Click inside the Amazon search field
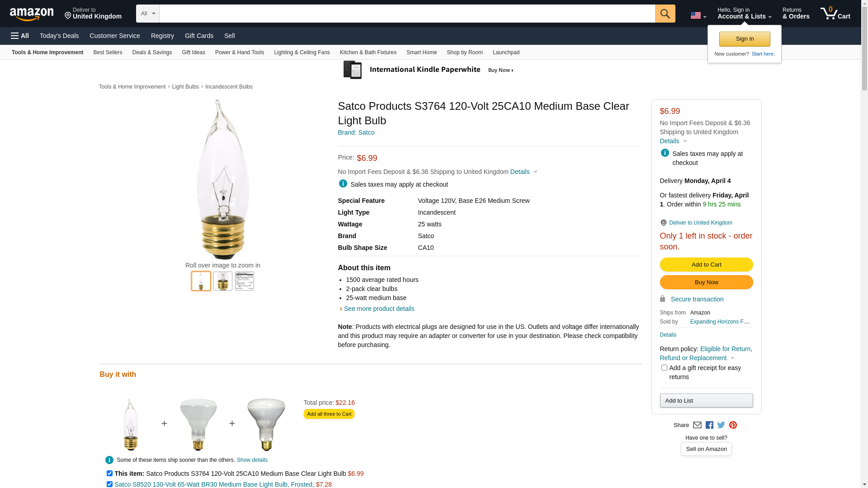Screen dimensions: 868x488 point(407,14)
